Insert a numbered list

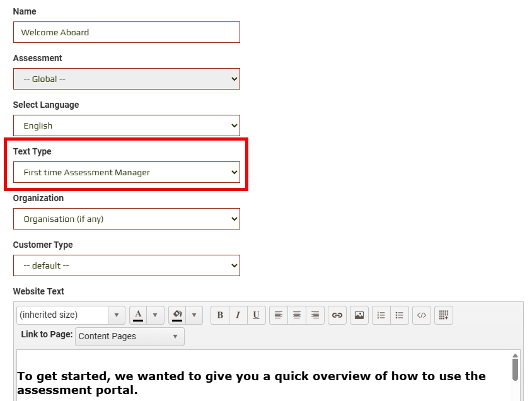[381, 315]
